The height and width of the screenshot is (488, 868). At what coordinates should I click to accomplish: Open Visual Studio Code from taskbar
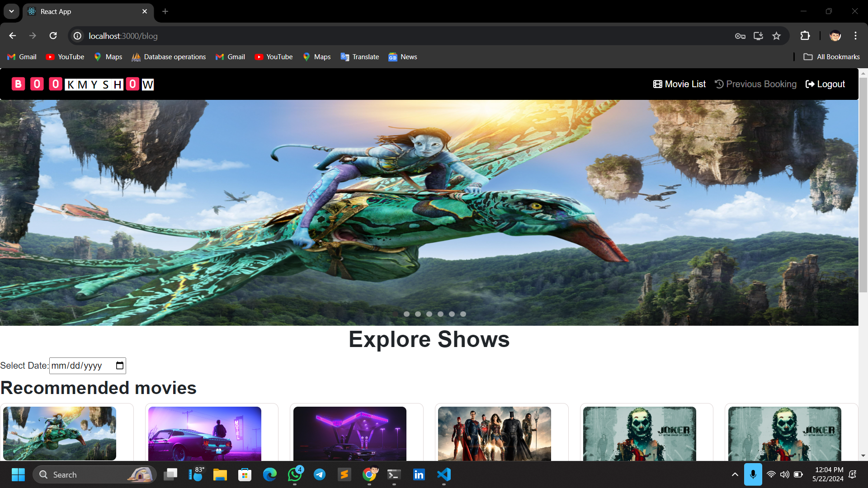coord(443,474)
